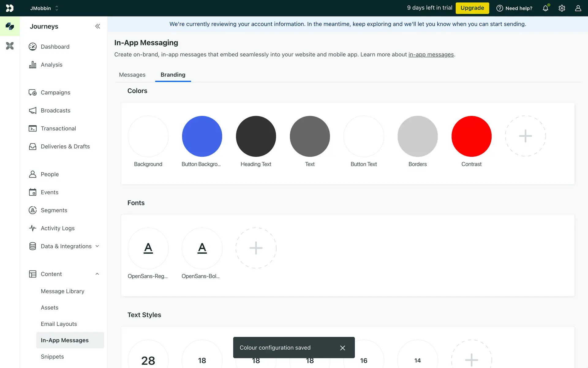588x368 pixels.
Task: Edit the blue Button Background color
Action: tap(202, 136)
